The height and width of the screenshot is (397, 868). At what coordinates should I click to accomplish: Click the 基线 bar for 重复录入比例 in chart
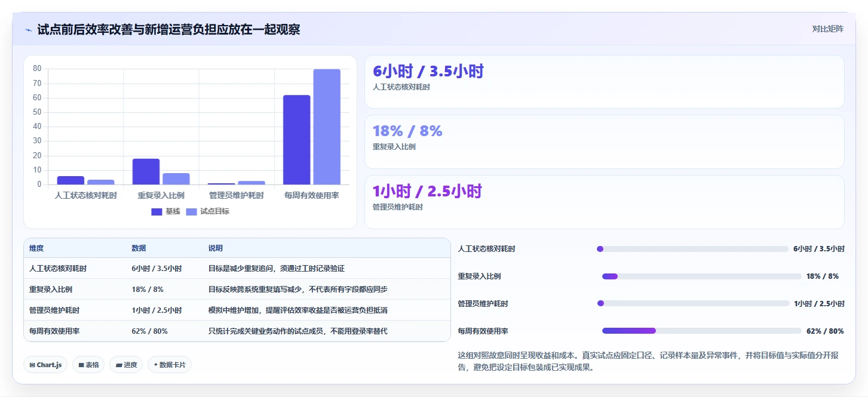click(146, 171)
